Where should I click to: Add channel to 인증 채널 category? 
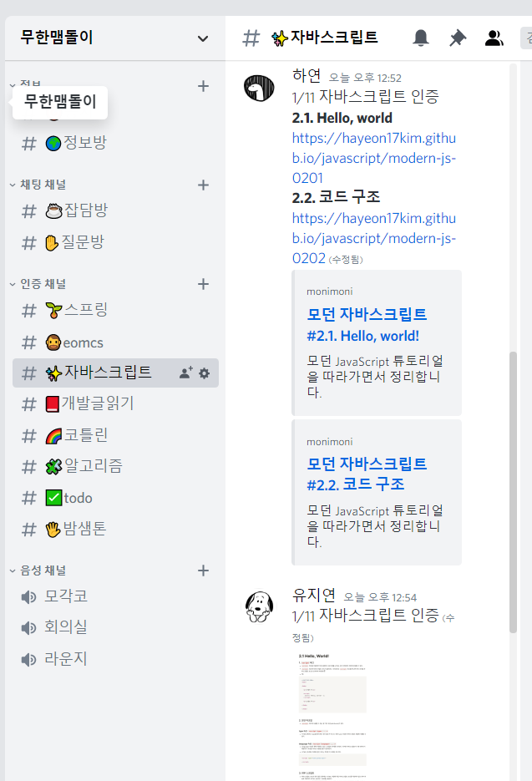(x=203, y=284)
